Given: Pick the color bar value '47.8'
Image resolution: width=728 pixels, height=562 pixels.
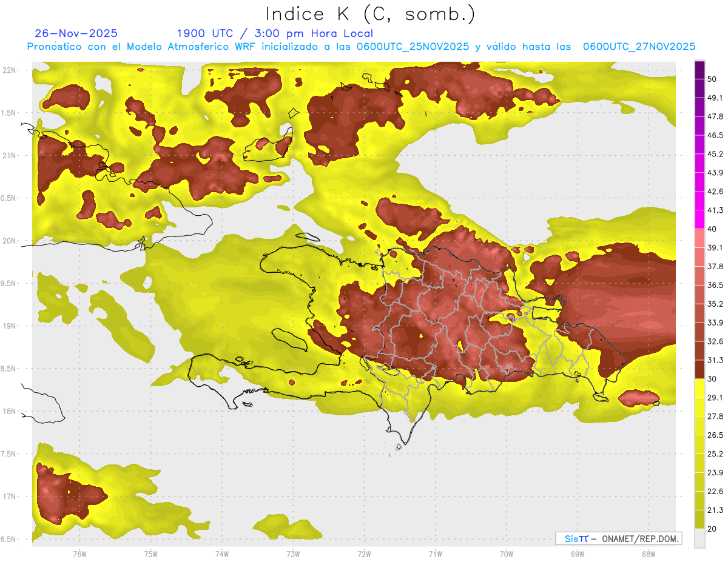Looking at the screenshot, I should click(715, 116).
